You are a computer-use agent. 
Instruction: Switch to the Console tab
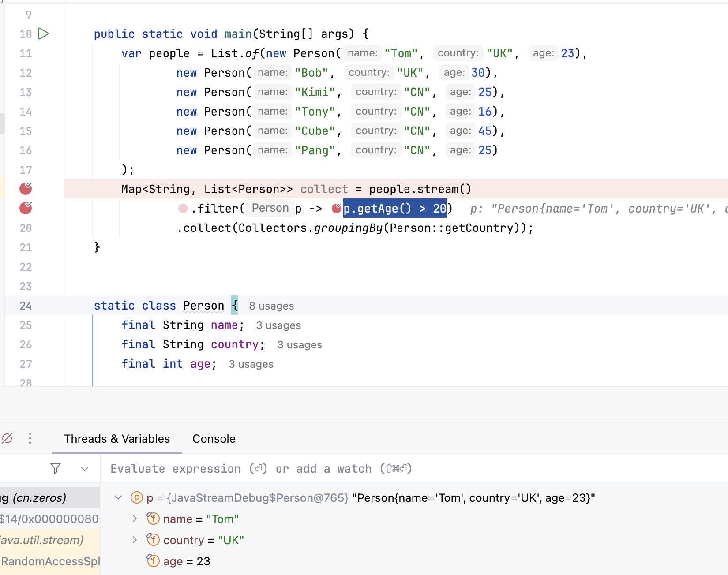point(214,439)
